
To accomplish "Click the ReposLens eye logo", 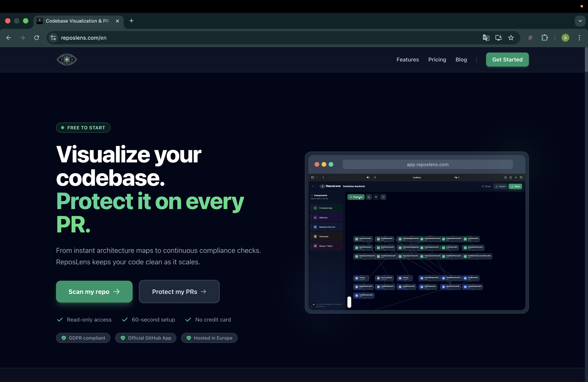I will [67, 60].
